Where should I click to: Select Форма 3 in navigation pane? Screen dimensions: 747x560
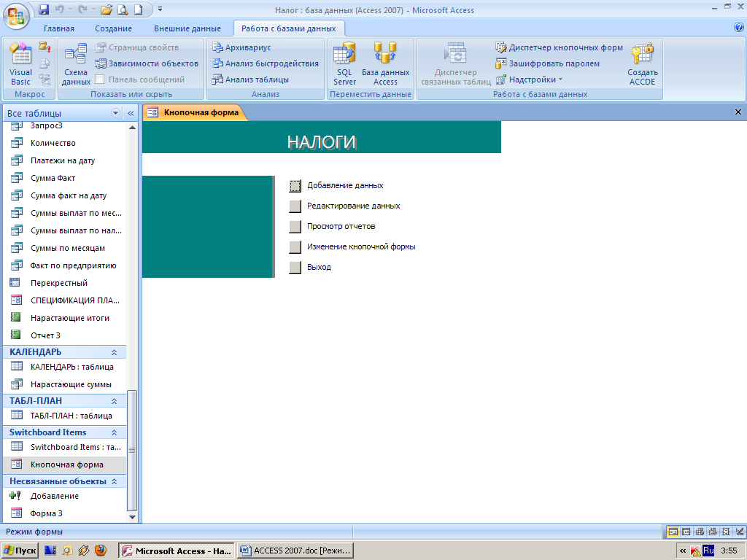click(x=65, y=513)
